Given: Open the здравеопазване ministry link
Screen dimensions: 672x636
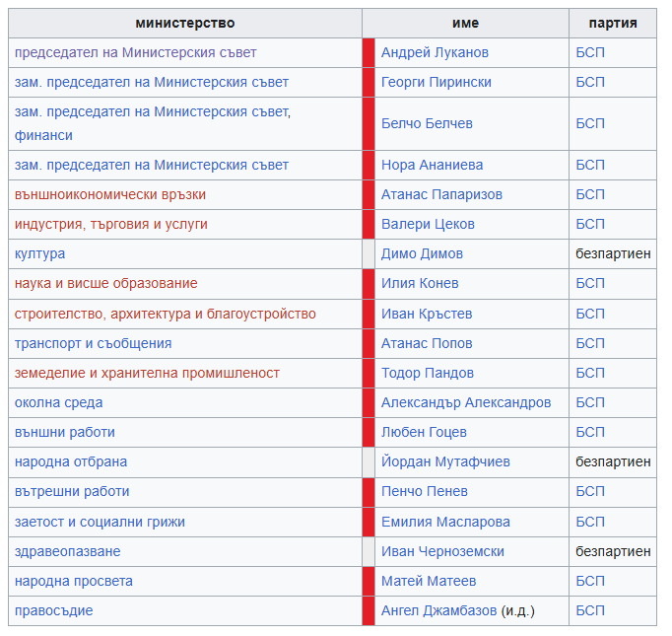Looking at the screenshot, I should click(68, 551).
